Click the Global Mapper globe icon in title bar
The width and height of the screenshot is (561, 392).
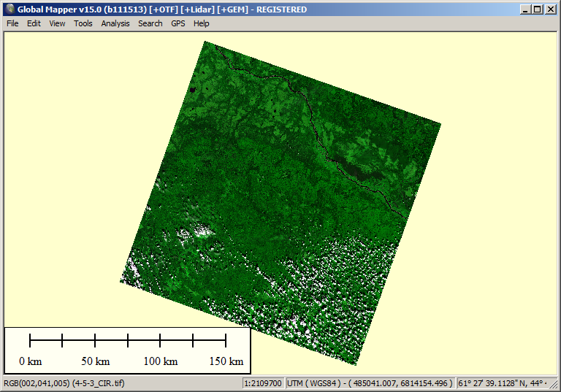[x=9, y=9]
